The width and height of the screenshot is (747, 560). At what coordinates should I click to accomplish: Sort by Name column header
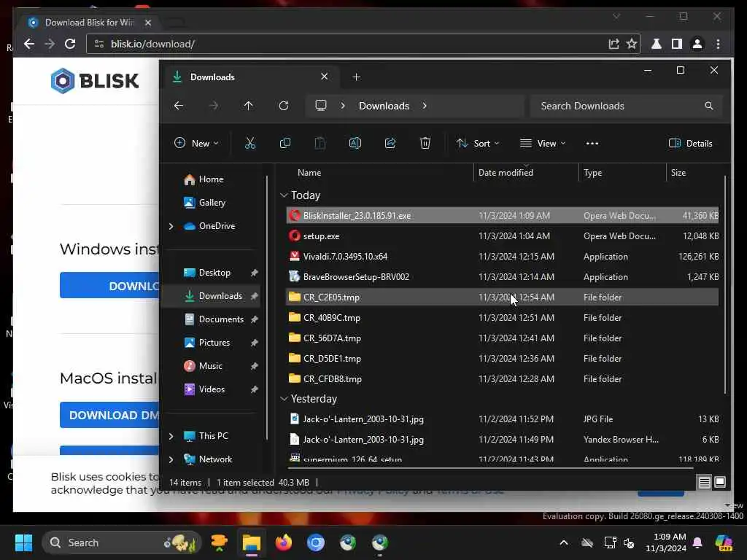(309, 173)
